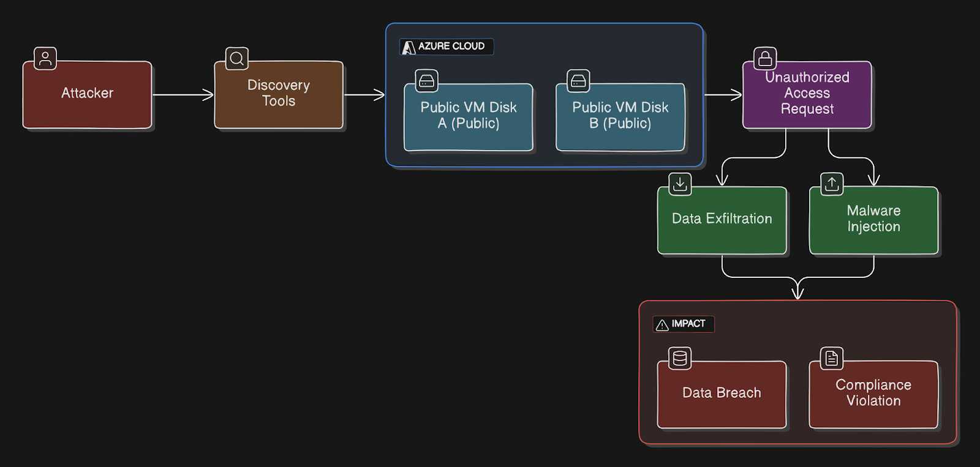Click the lock icon on Unauthorized Access Request
Image resolution: width=980 pixels, height=467 pixels.
tap(765, 59)
